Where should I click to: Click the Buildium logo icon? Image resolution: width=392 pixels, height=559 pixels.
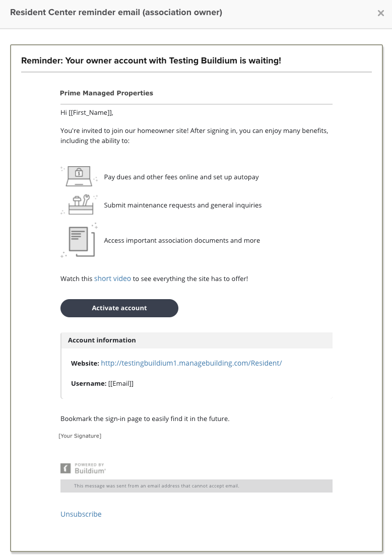point(66,468)
